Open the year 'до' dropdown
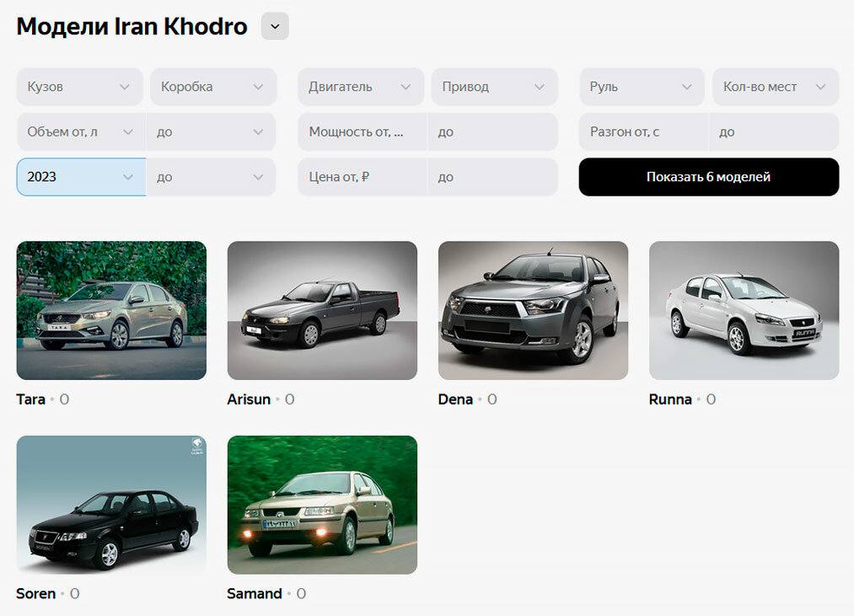This screenshot has width=854, height=616. [211, 177]
